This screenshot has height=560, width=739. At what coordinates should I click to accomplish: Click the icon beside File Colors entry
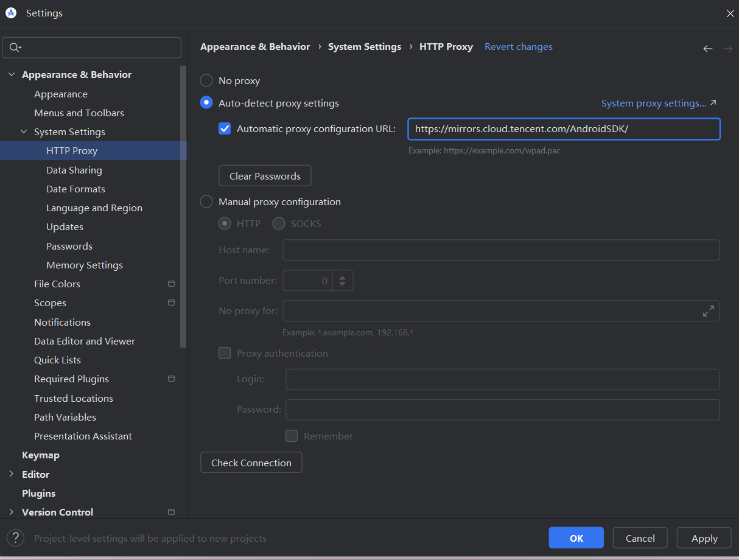tap(171, 284)
